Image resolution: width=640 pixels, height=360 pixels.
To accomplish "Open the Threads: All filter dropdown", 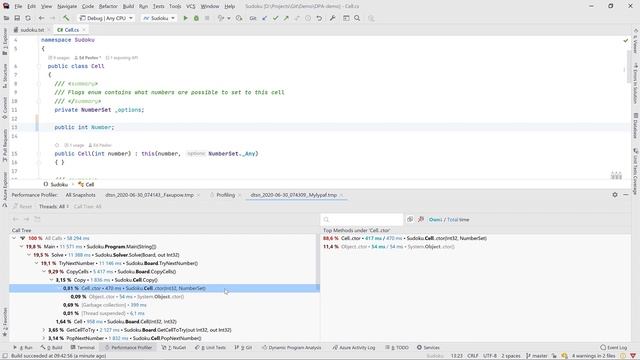I will pos(53,207).
